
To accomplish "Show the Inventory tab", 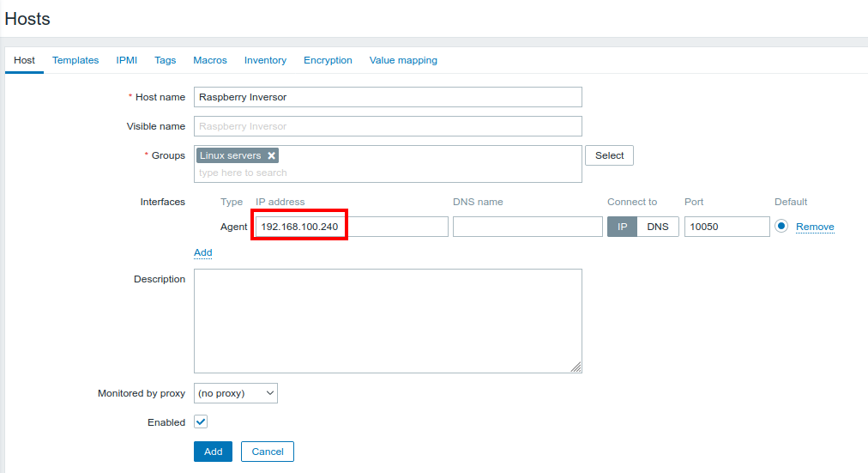I will click(265, 60).
